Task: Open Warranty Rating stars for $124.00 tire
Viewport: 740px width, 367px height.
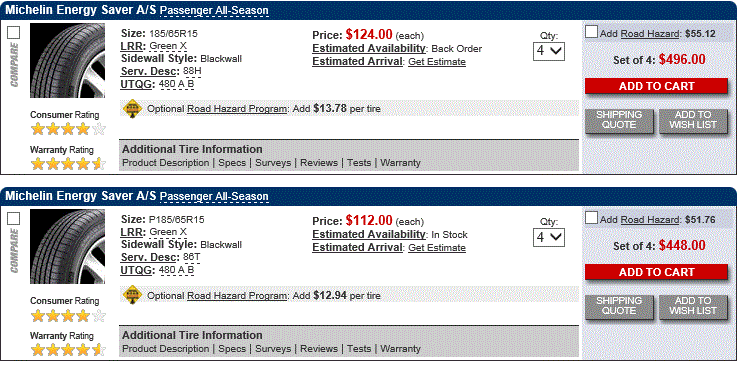Action: coord(68,164)
